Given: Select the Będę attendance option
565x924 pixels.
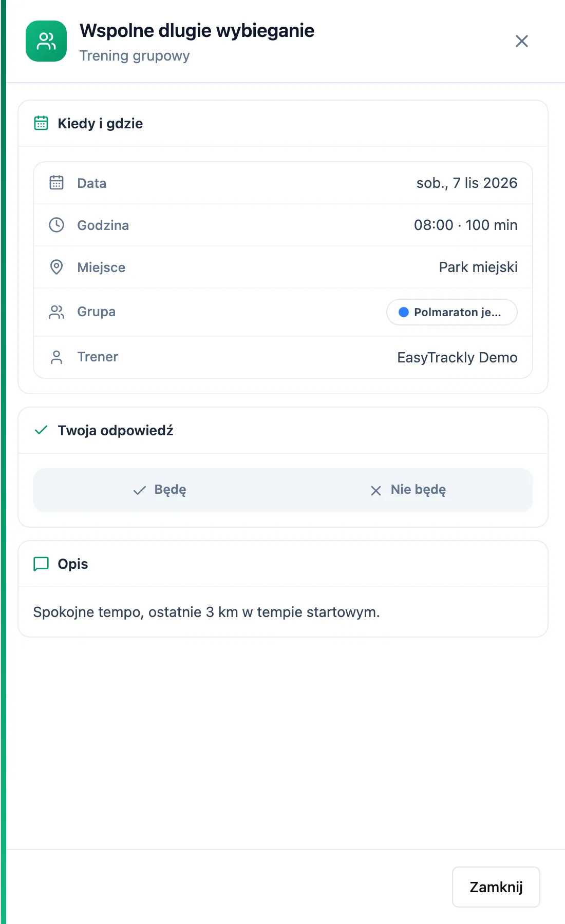Looking at the screenshot, I should click(x=159, y=490).
